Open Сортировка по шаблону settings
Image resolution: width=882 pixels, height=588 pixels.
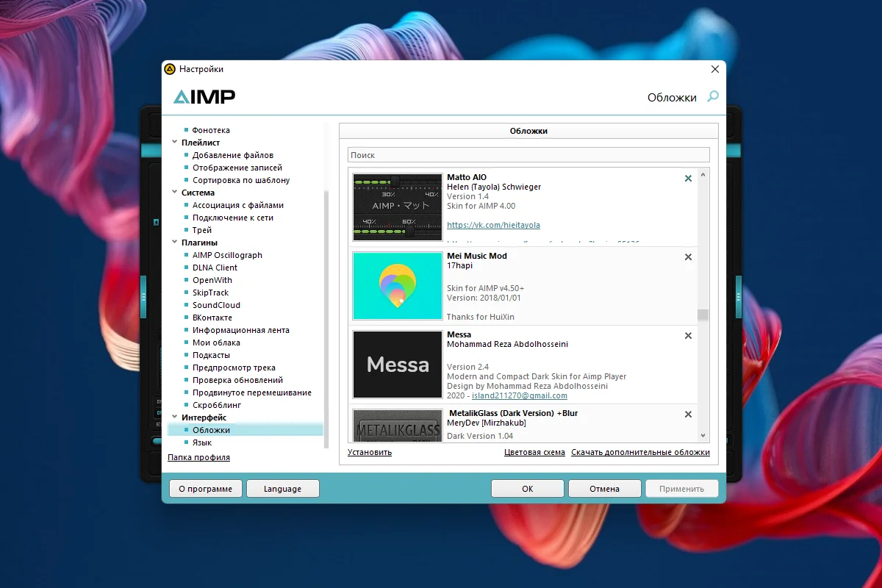coord(241,180)
